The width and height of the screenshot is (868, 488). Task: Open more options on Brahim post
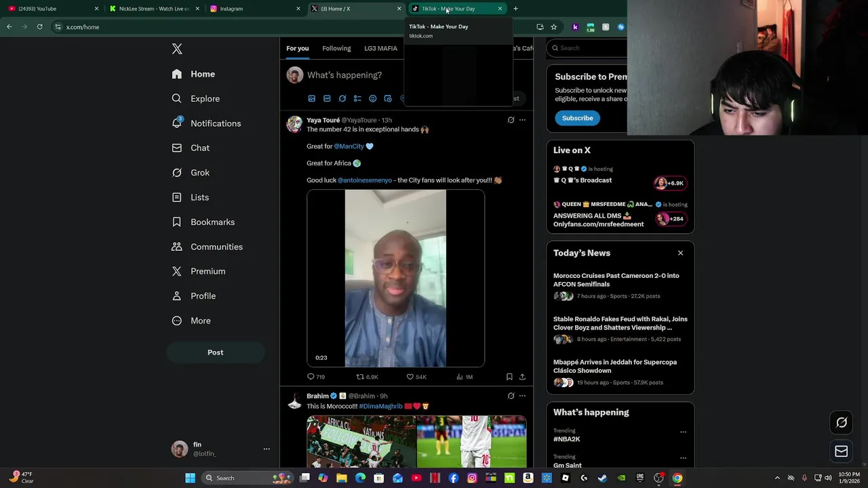coord(522,396)
